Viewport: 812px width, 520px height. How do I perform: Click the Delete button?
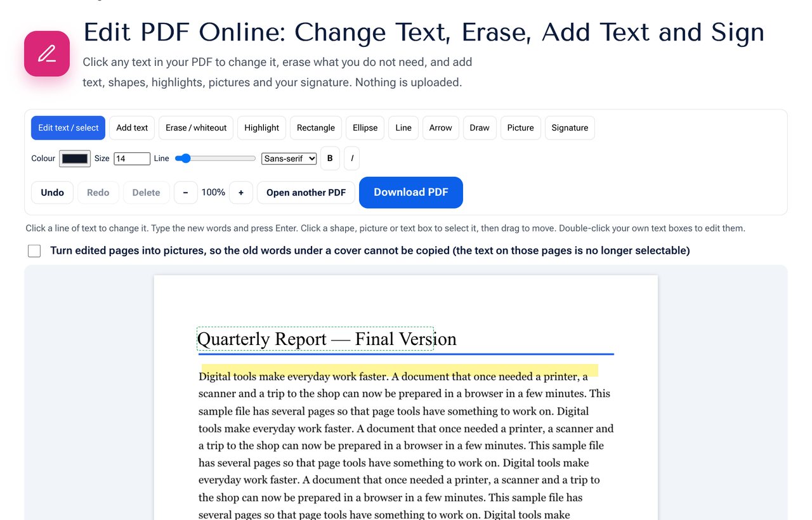tap(146, 193)
